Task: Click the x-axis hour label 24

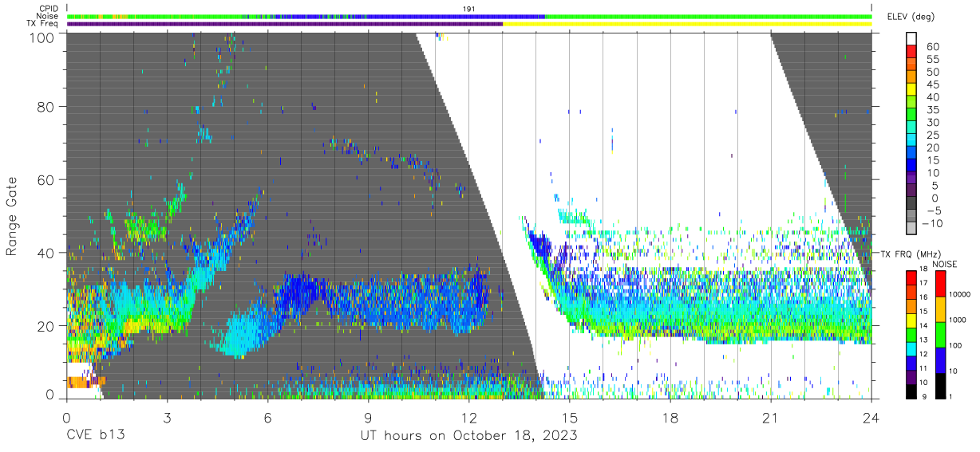Action: pyautogui.click(x=871, y=417)
